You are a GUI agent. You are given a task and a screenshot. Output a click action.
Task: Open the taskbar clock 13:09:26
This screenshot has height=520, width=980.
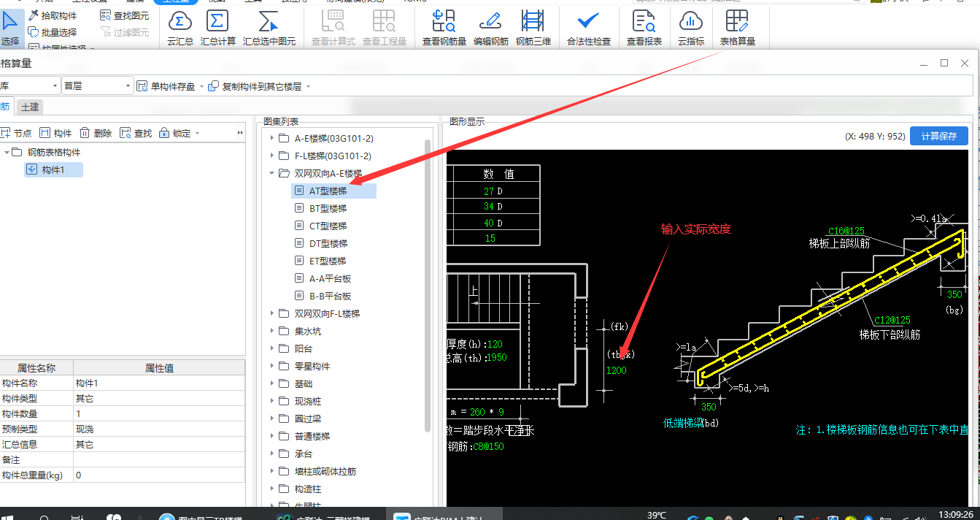[x=954, y=514]
